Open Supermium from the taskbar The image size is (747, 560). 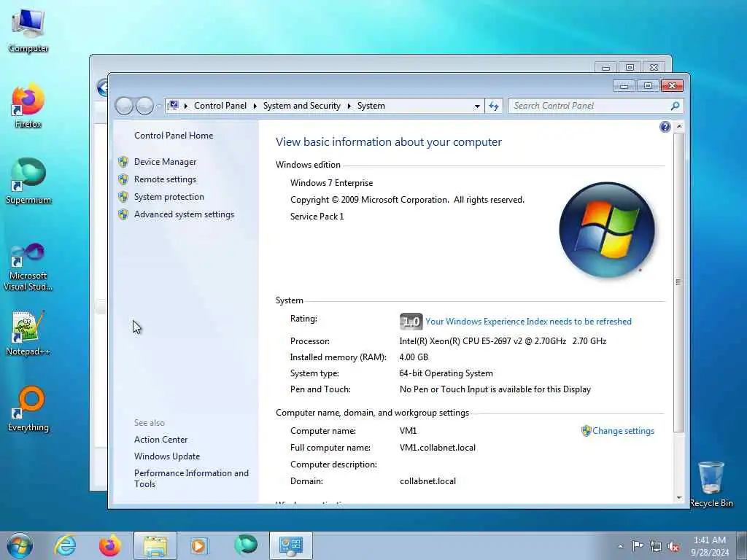pyautogui.click(x=246, y=545)
